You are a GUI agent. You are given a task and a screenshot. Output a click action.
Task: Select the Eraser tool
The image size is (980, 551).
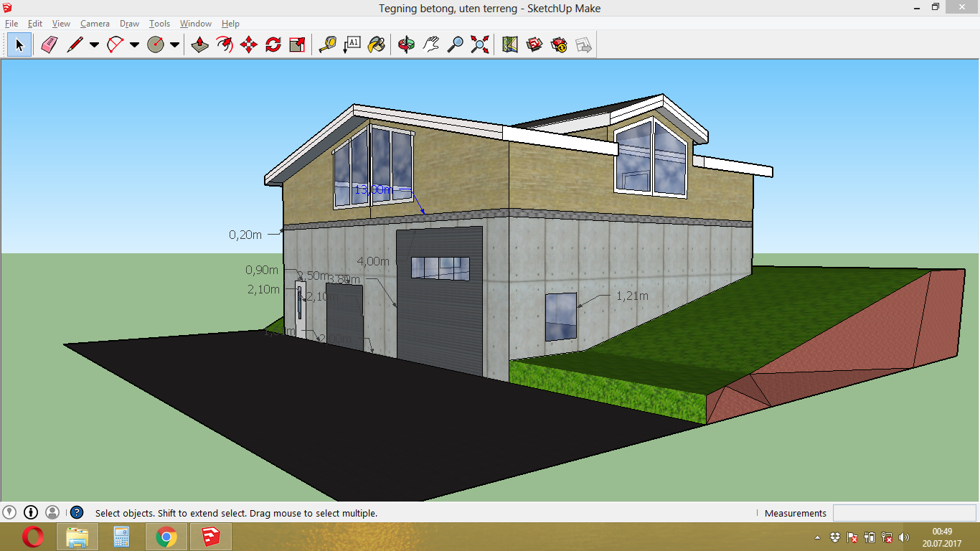point(49,45)
